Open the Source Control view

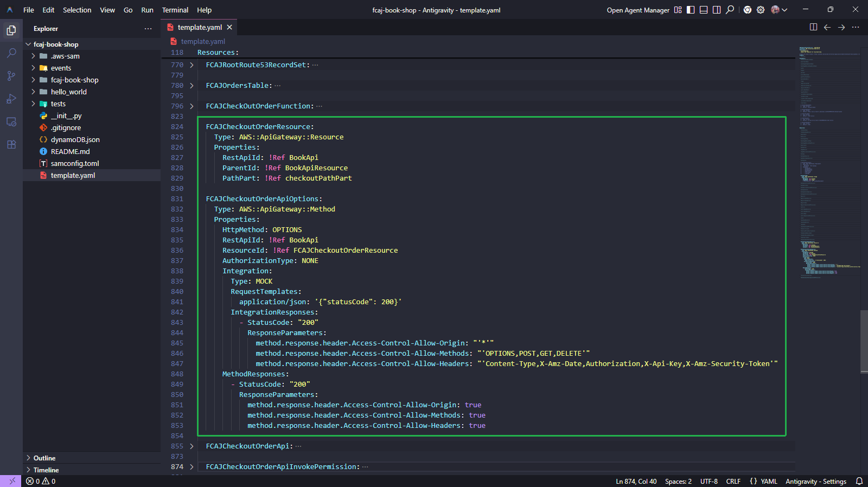point(11,76)
